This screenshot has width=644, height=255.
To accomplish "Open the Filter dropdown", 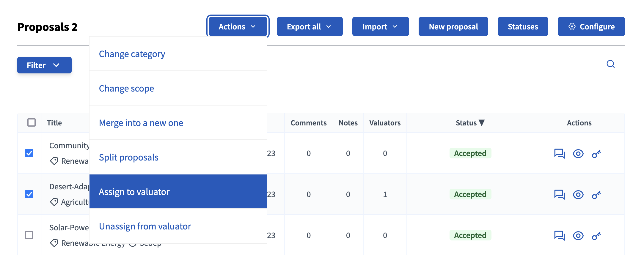I will (44, 65).
